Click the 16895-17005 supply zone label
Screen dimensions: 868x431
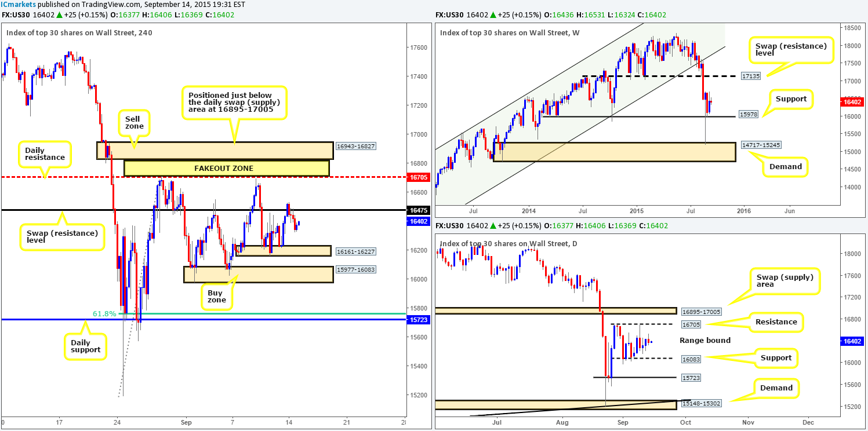click(x=700, y=311)
